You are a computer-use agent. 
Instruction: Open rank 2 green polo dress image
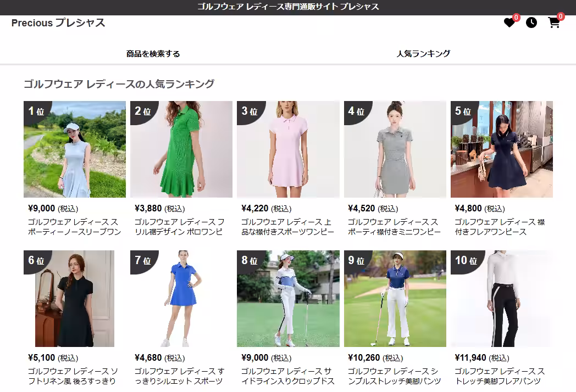[x=181, y=149]
